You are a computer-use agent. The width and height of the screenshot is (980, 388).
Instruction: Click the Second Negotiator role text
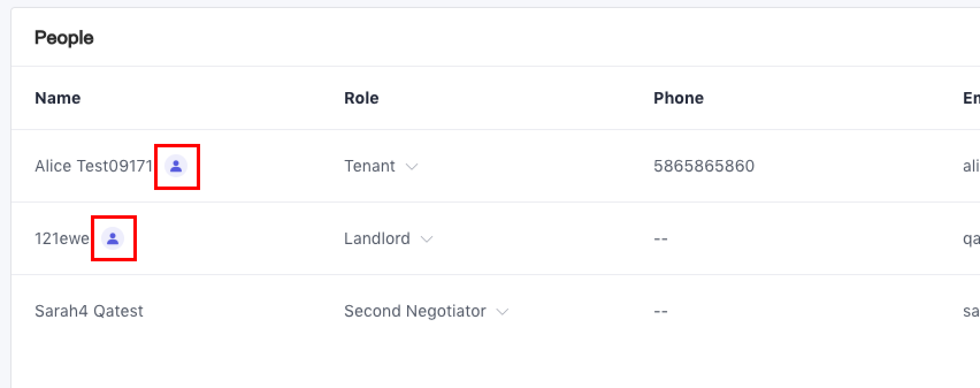(415, 311)
